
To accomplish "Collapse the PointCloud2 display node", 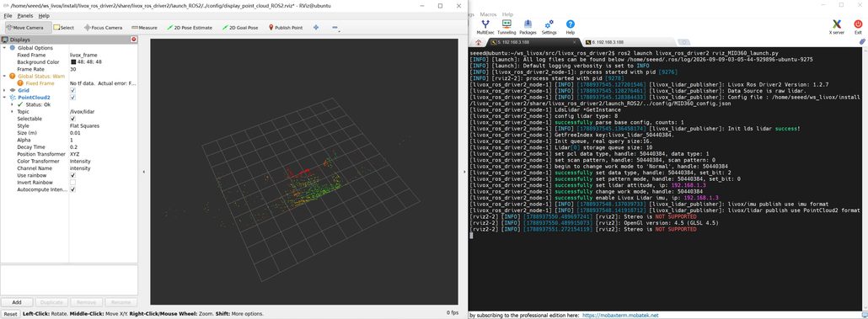I will [x=4, y=98].
